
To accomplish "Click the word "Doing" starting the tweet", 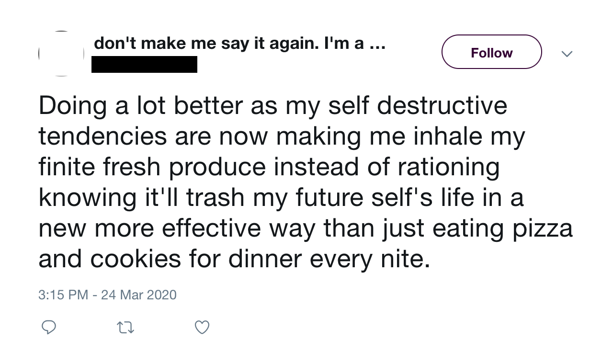I will tap(72, 106).
